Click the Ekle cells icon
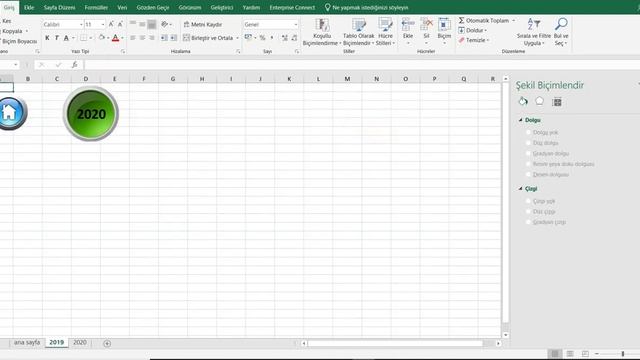Screen dimensions: 640x360 click(408, 24)
